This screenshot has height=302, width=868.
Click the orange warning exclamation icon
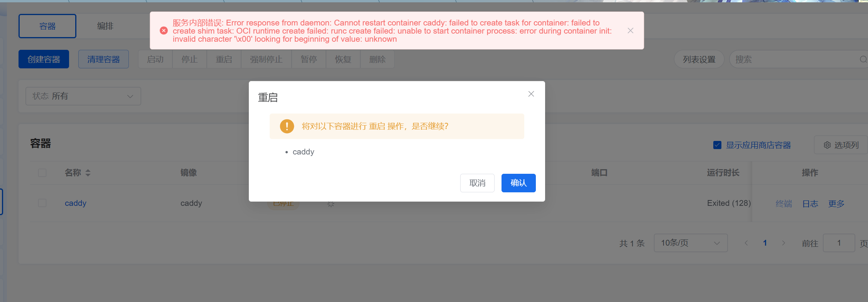tap(287, 126)
